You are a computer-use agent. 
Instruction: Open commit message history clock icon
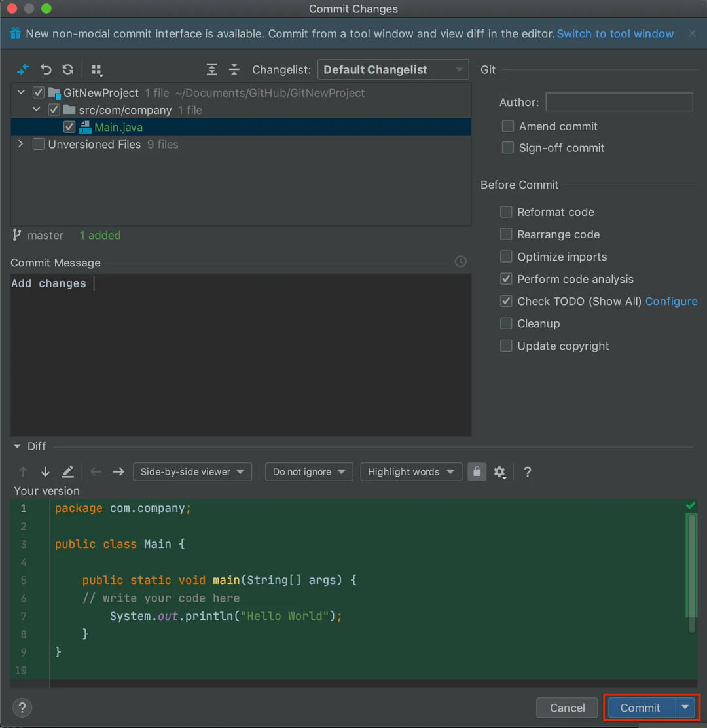(x=460, y=262)
